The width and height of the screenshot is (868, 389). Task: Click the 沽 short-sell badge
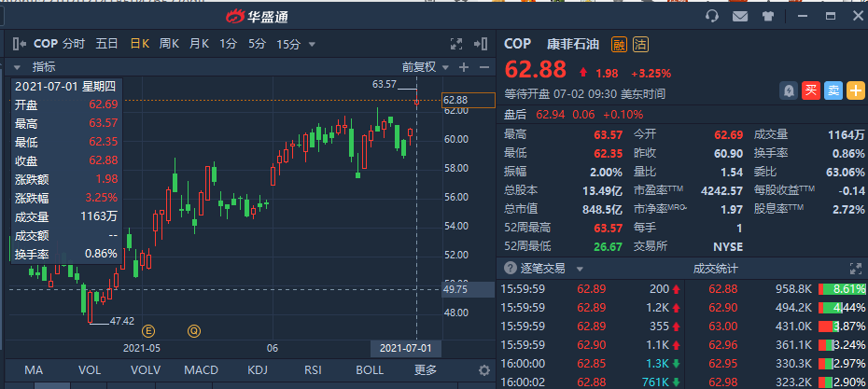[641, 44]
